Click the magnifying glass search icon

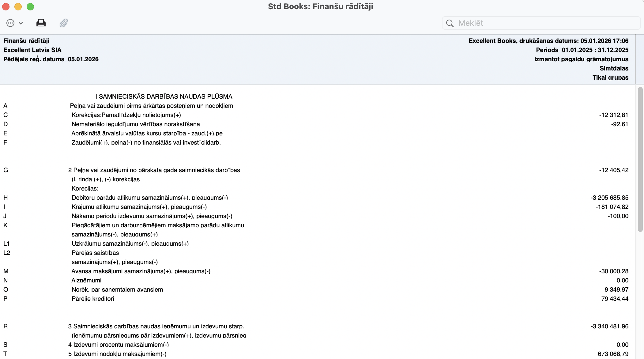(450, 23)
